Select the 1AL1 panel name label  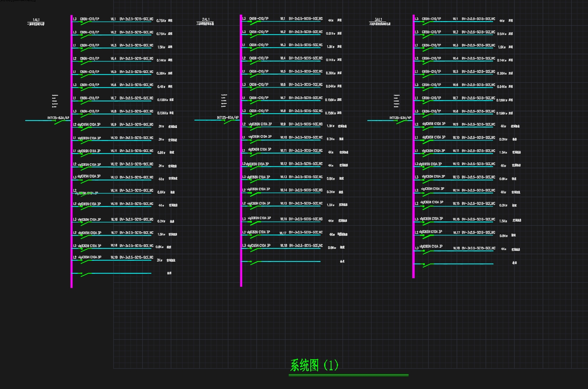pos(36,20)
